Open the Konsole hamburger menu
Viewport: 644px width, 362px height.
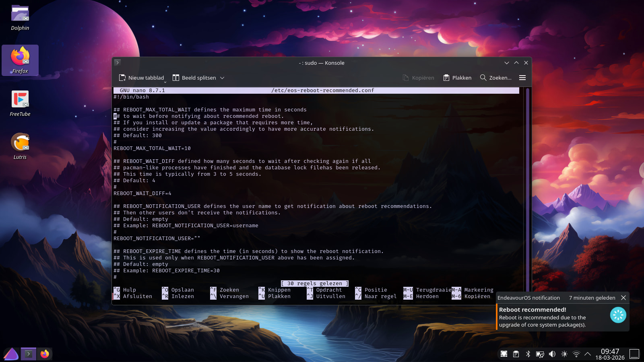click(x=522, y=78)
